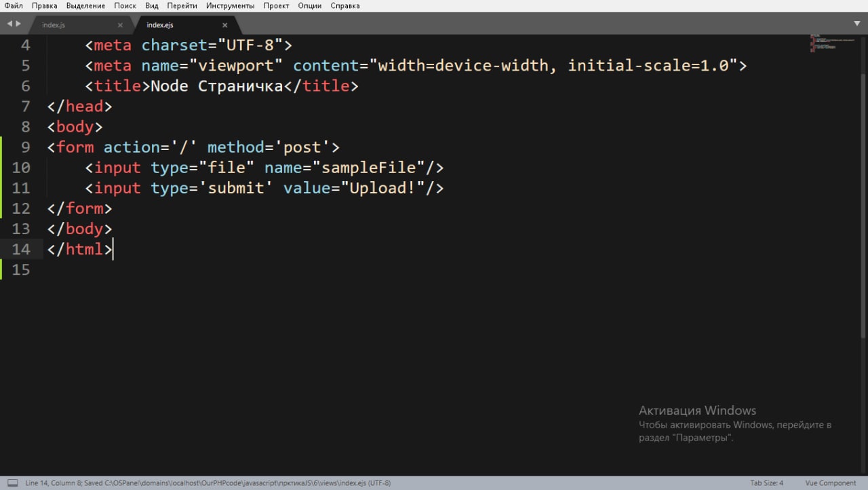Go to previous tab with left arrow
Screen dimensions: 868x490
click(x=9, y=24)
